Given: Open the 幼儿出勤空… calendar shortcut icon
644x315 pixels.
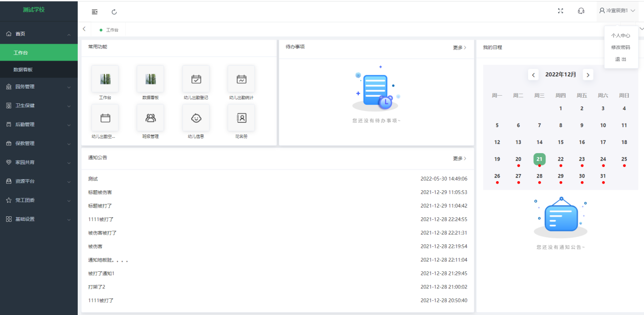Looking at the screenshot, I should click(x=105, y=118).
